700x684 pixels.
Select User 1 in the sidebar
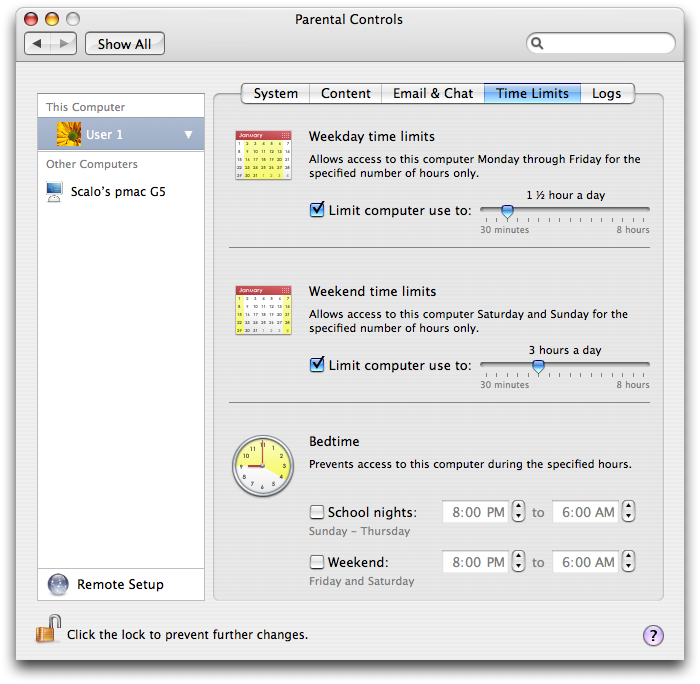tap(121, 134)
